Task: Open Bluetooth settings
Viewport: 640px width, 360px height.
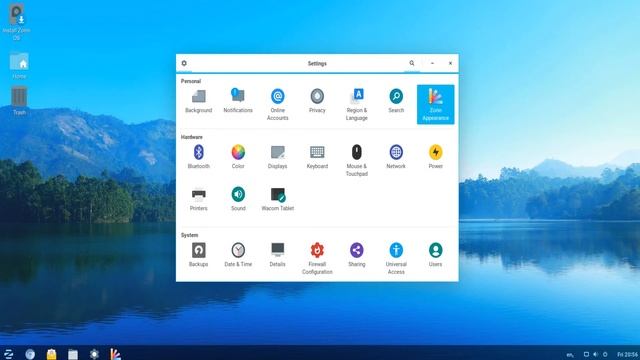Action: [198, 157]
